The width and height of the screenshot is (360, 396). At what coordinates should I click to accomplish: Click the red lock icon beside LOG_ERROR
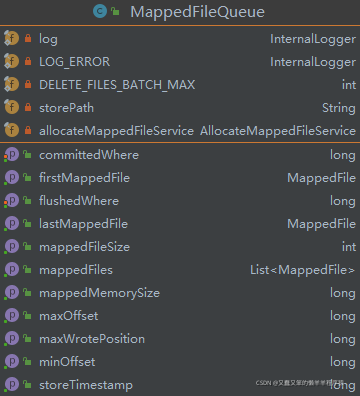(28, 61)
